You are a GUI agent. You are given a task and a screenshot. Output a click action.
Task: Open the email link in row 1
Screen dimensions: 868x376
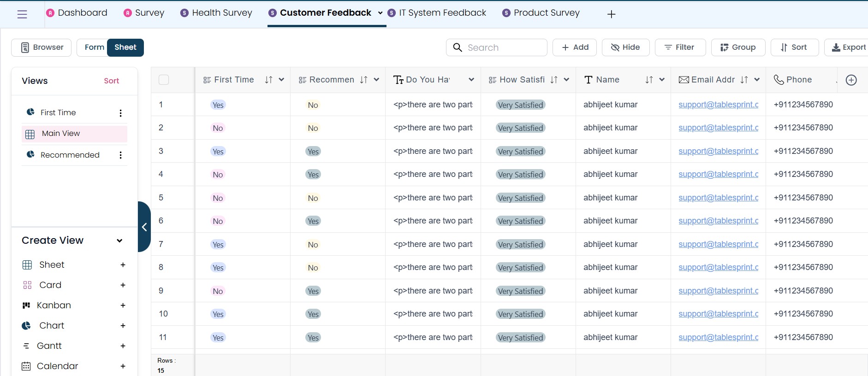pyautogui.click(x=718, y=105)
